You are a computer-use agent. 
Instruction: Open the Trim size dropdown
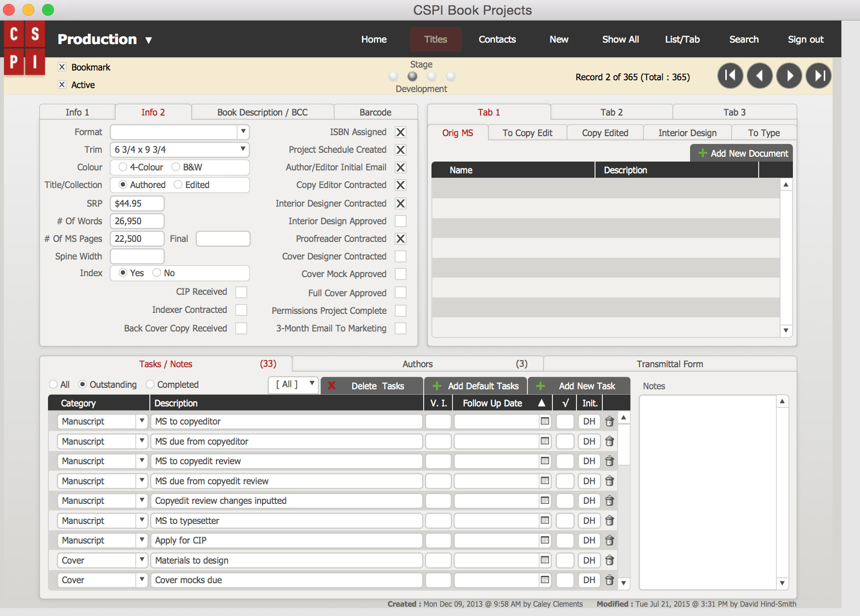pos(243,149)
